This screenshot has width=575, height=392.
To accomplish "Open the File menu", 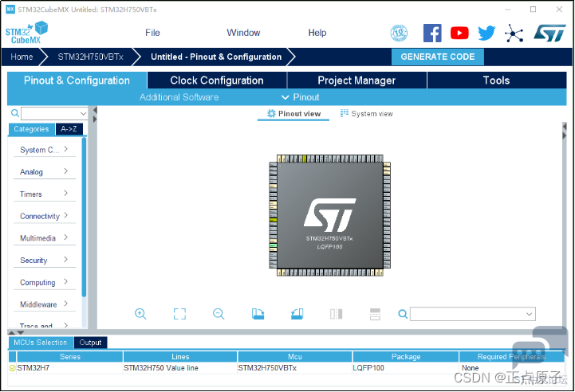I will click(x=152, y=33).
